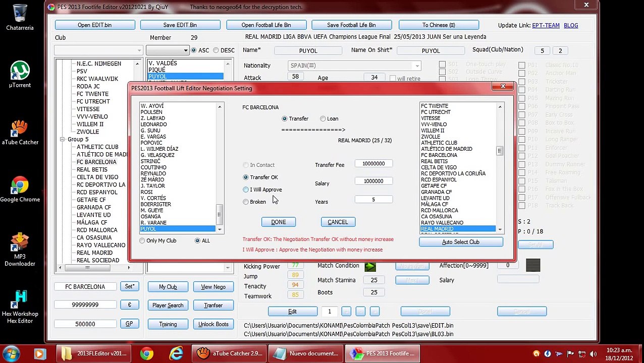Switch to the 2013FLEditor folder taskbar window
The image size is (644, 363).
pos(93,353)
